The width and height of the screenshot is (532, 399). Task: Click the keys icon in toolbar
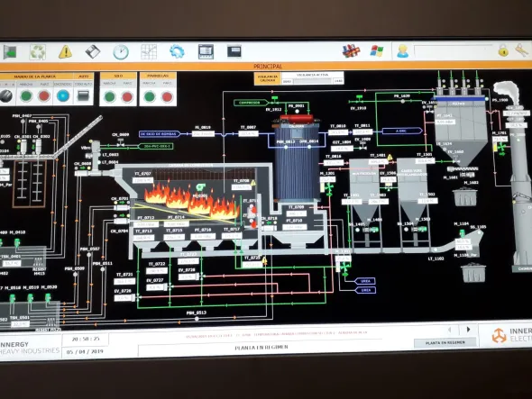[521, 50]
